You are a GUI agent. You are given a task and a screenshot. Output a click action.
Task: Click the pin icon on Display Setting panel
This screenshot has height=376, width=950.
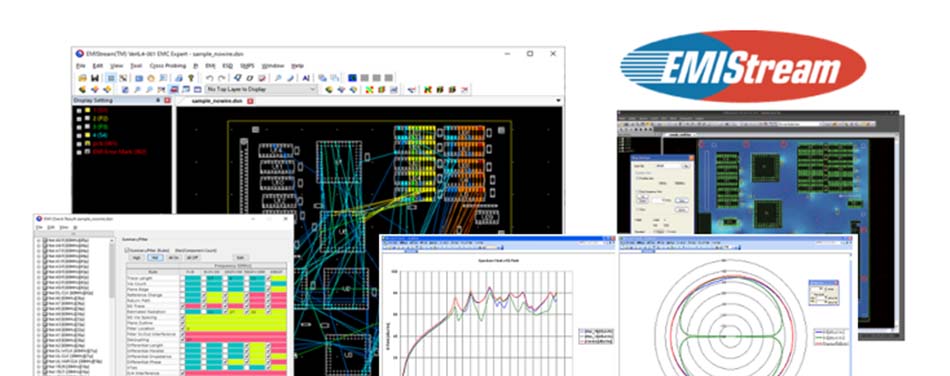(x=159, y=100)
